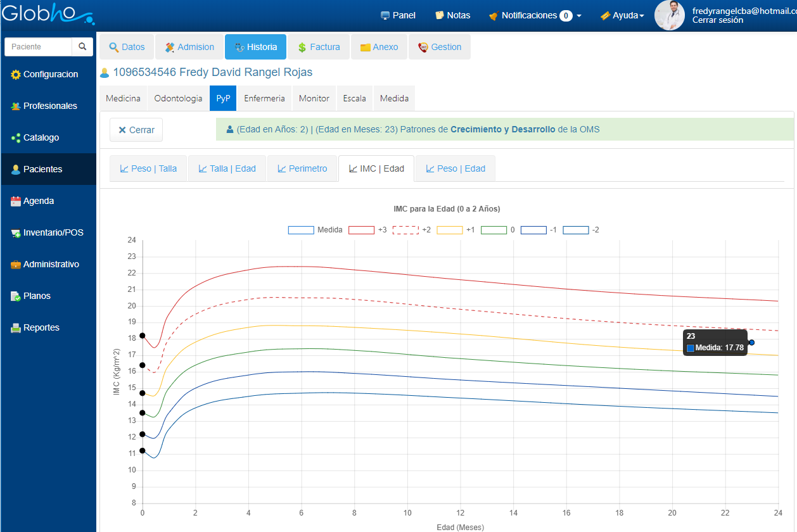
Task: Open the Panel monitor link
Action: tap(398, 15)
